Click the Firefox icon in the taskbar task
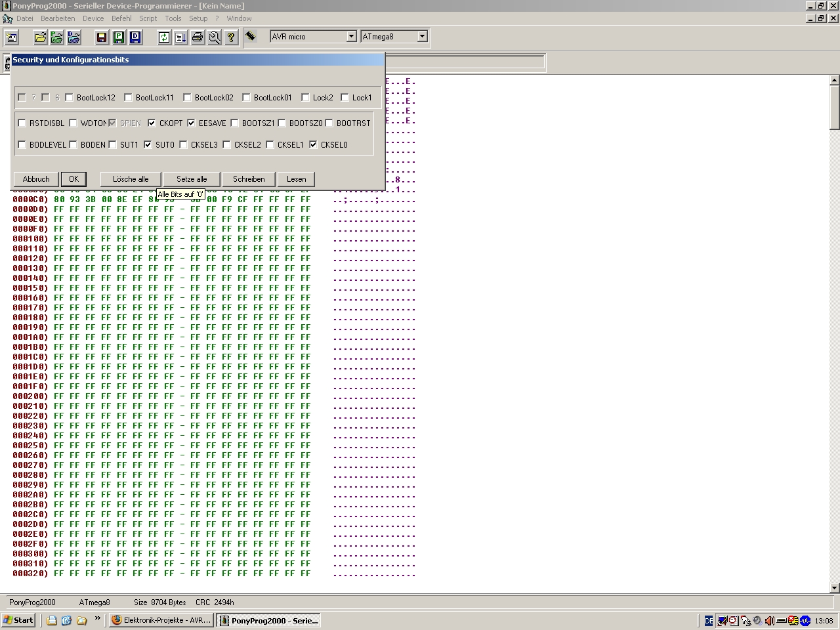 click(117, 620)
